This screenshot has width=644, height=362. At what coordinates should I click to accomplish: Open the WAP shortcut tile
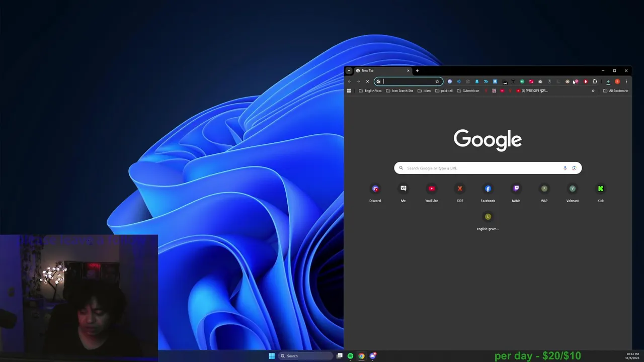tap(544, 193)
